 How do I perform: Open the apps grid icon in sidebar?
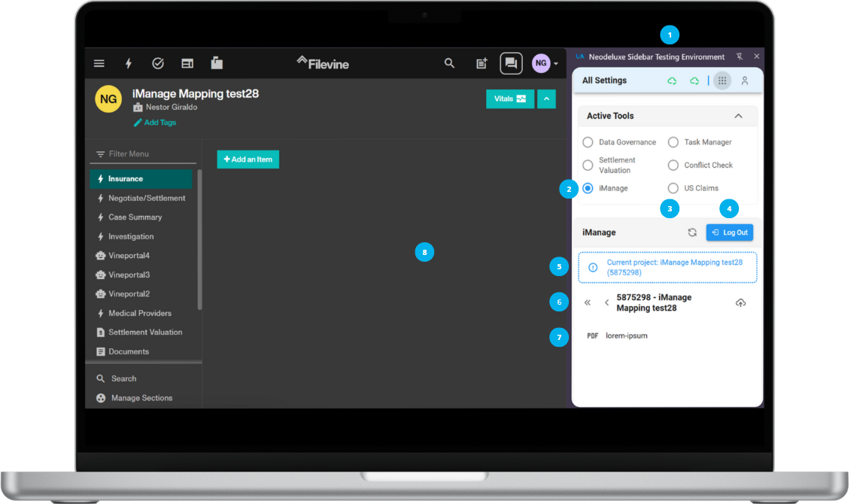(722, 80)
